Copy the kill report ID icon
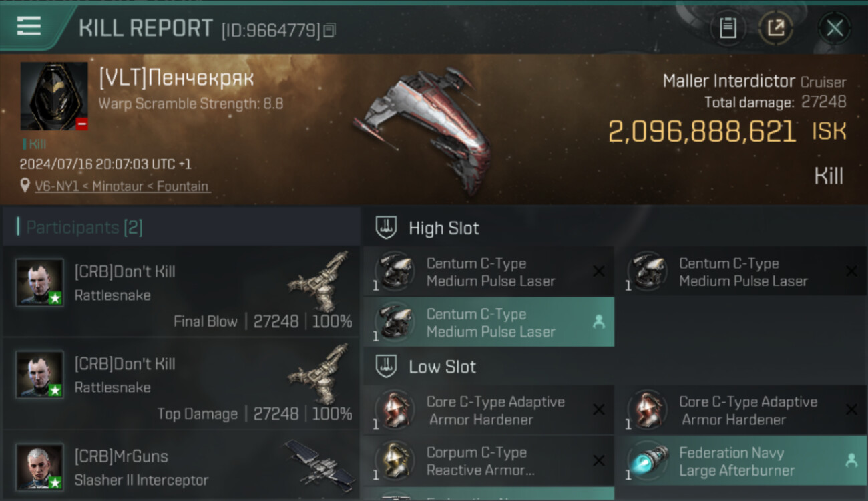Image resolution: width=868 pixels, height=501 pixels. click(x=329, y=30)
